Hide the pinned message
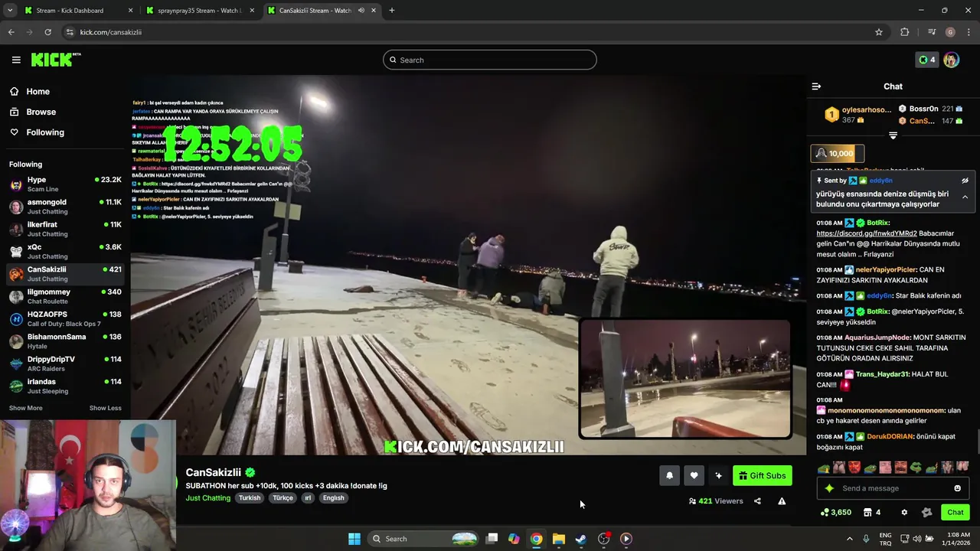980x551 pixels. (x=965, y=181)
